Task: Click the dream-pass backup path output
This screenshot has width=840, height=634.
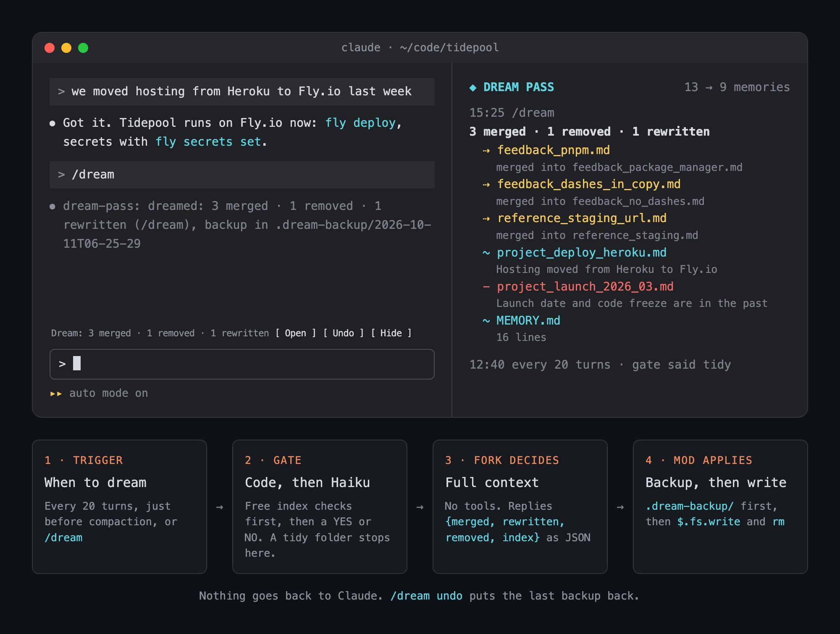Action: pos(247,225)
